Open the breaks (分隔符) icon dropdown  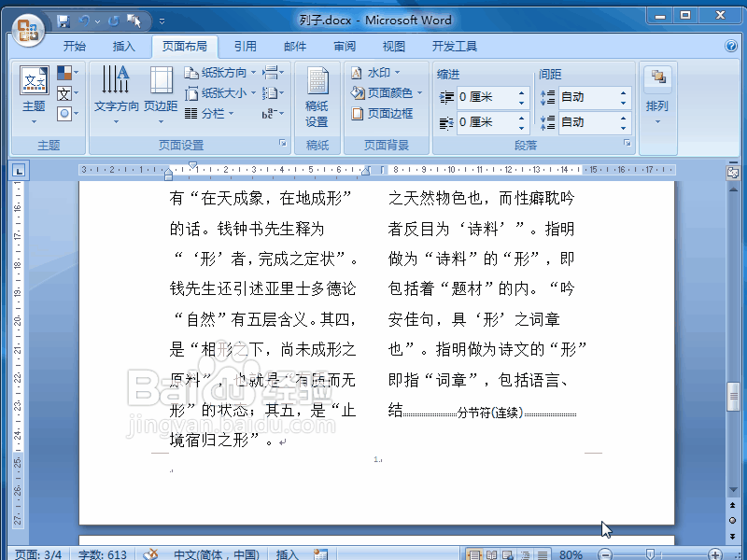(273, 73)
